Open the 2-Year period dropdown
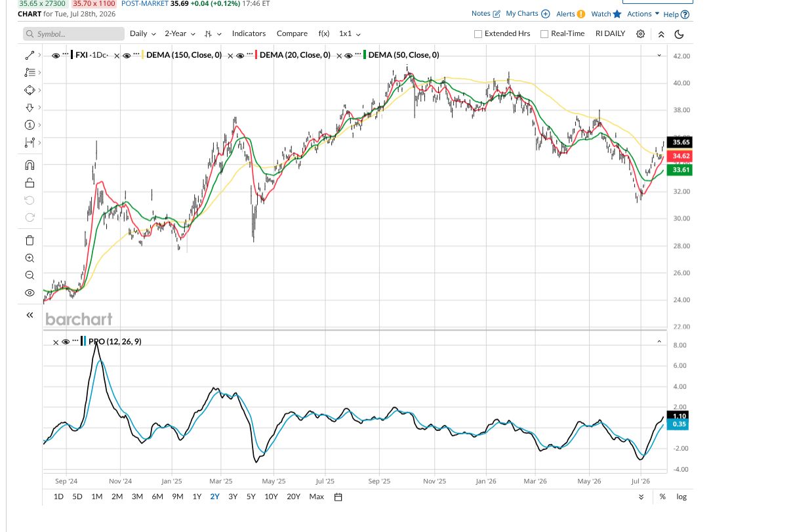Viewport: 793px width, 532px height. click(180, 33)
